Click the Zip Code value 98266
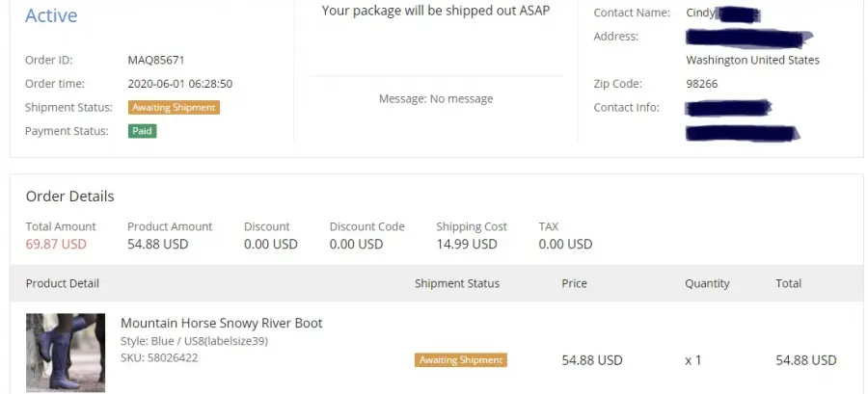868x394 pixels. click(702, 84)
